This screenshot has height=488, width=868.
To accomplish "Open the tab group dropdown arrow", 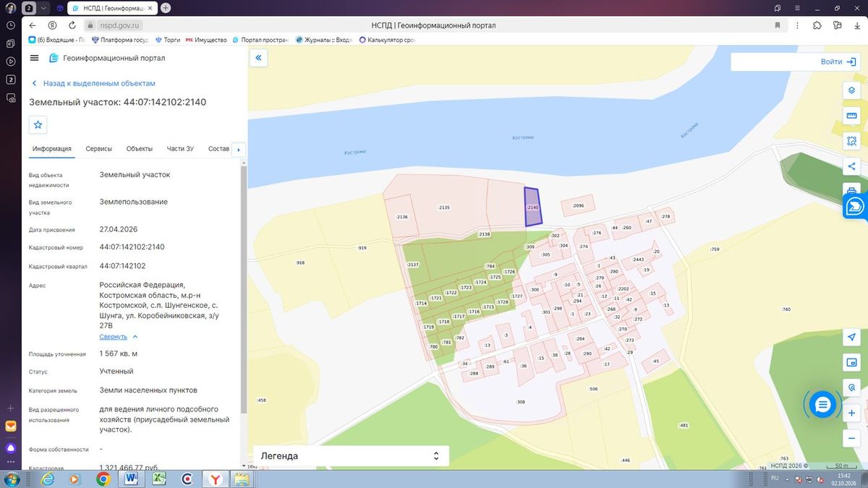I will point(44,8).
